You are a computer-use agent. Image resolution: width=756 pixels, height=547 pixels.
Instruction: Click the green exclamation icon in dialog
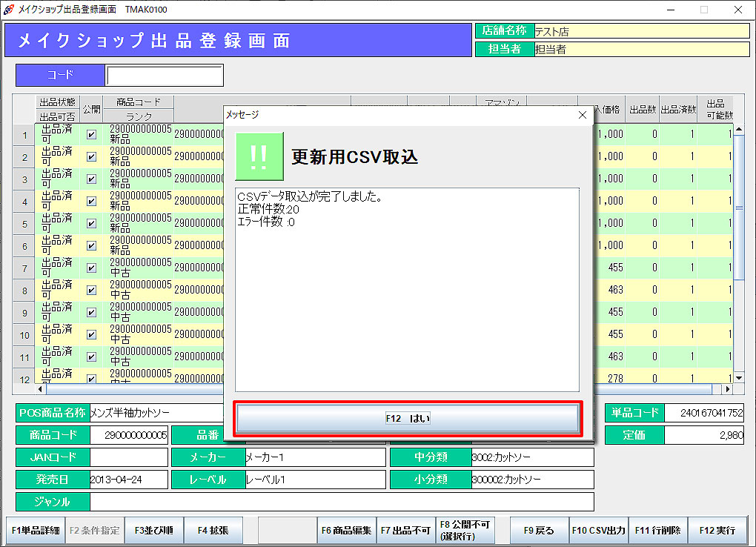click(x=259, y=156)
